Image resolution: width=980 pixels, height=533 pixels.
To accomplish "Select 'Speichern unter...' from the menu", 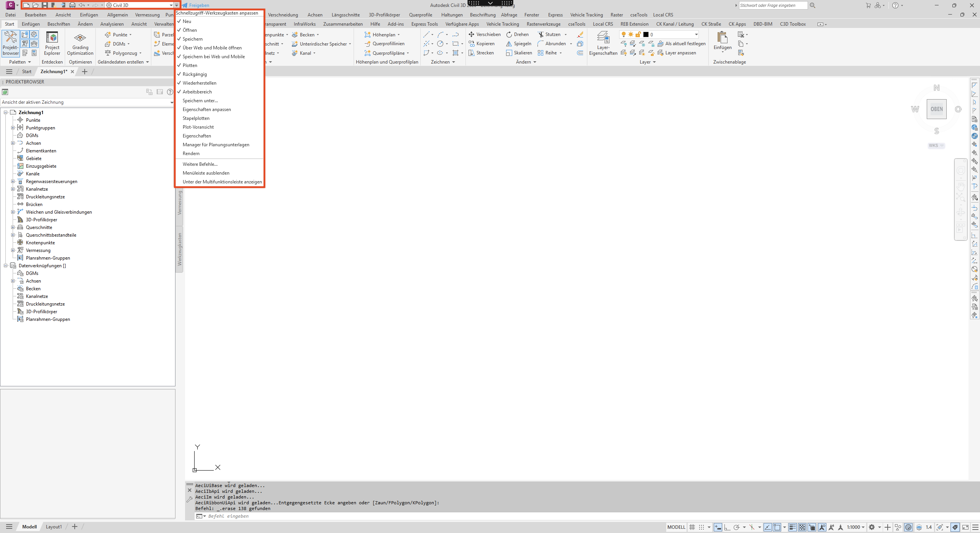I will (x=220, y=101).
